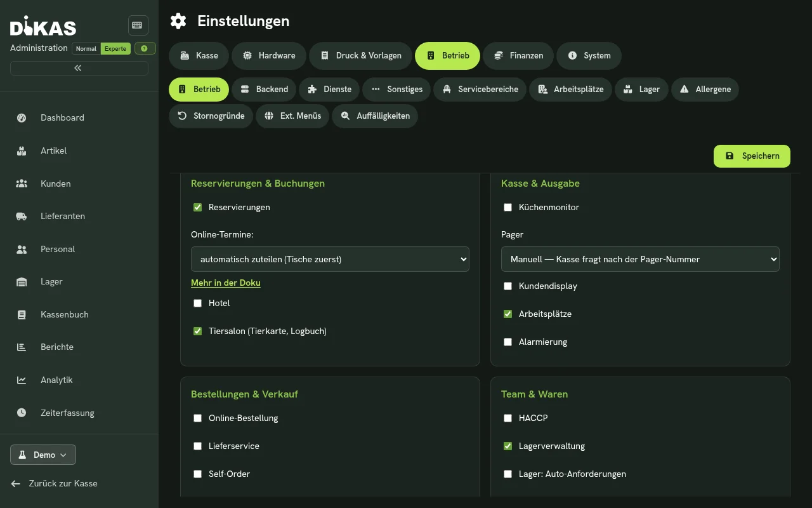Enable the Alarmierung checkbox
The height and width of the screenshot is (508, 812).
pyautogui.click(x=507, y=342)
